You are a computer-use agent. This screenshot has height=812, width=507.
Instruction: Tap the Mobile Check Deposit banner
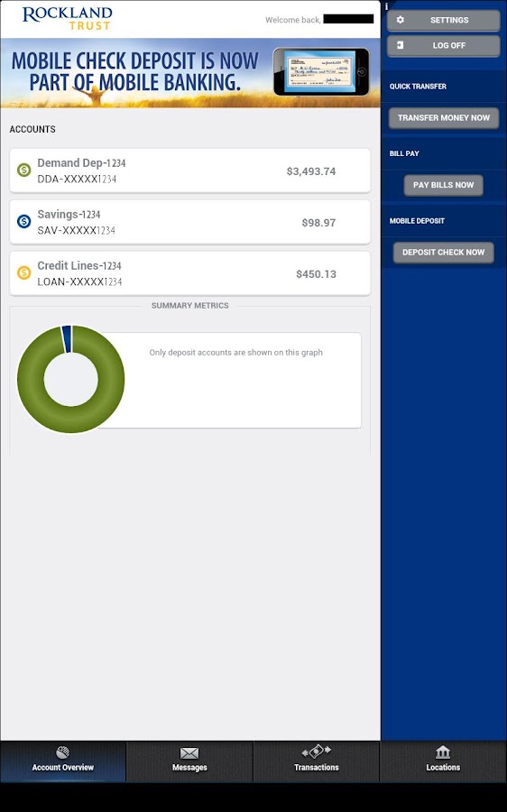(x=190, y=73)
